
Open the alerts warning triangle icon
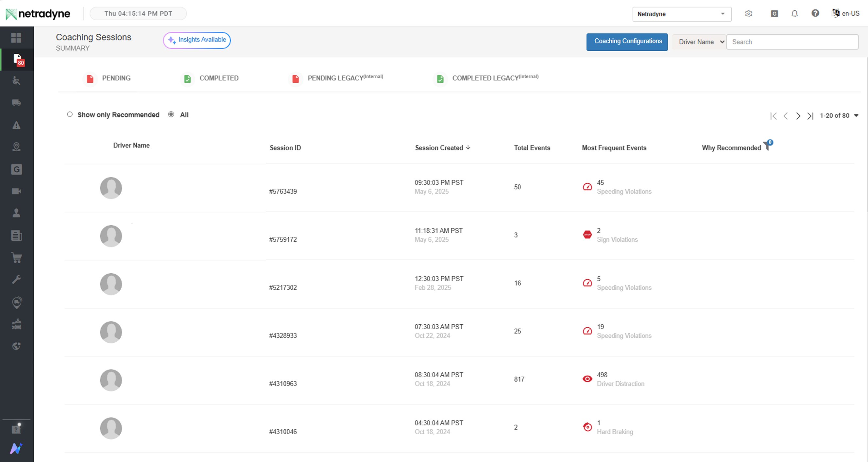click(x=16, y=125)
